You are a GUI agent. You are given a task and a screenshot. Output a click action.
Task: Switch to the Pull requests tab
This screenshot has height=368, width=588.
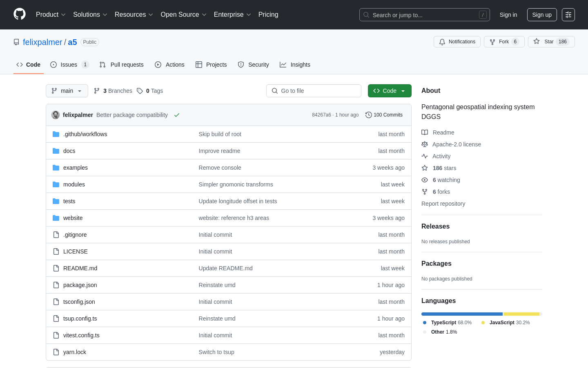(122, 65)
